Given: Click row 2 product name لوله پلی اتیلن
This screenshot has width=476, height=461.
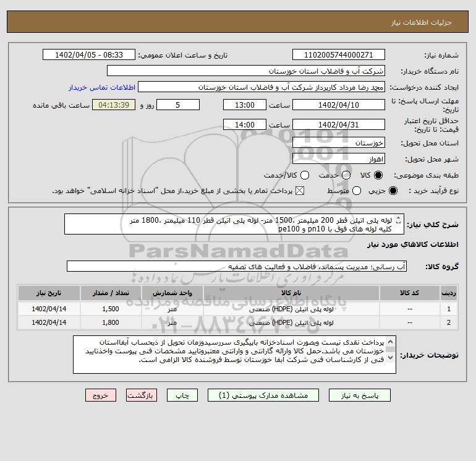Looking at the screenshot, I should click(x=291, y=323).
